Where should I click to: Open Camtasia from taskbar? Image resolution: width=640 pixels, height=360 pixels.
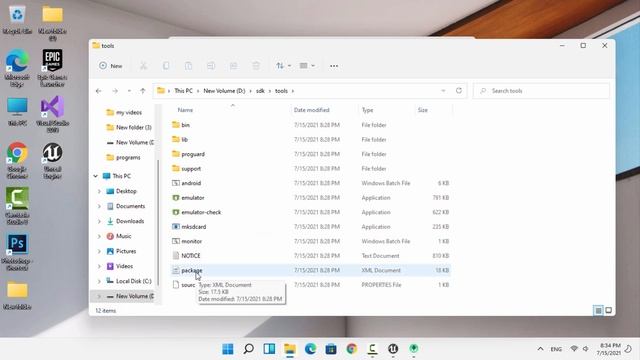pos(372,349)
